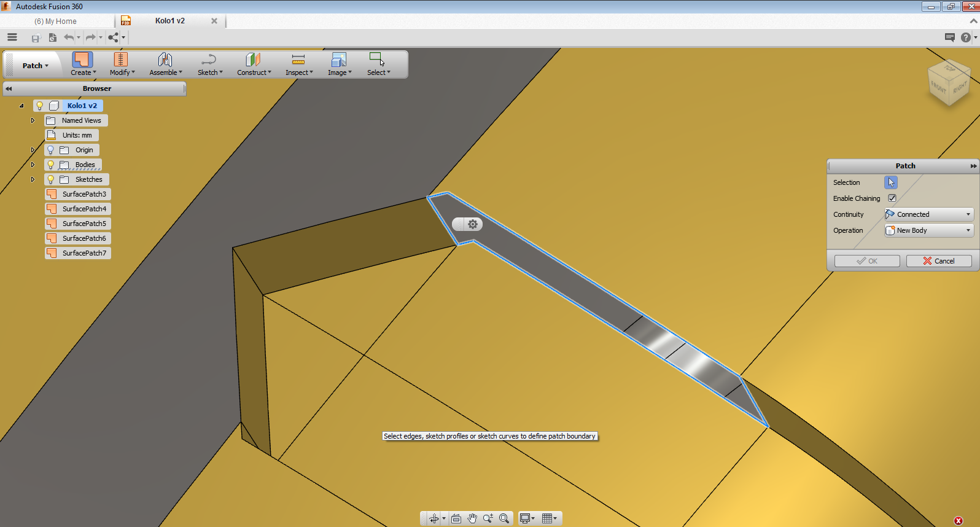Screen dimensions: 980x527
Task: Click OK in the Patch dialog
Action: point(866,261)
